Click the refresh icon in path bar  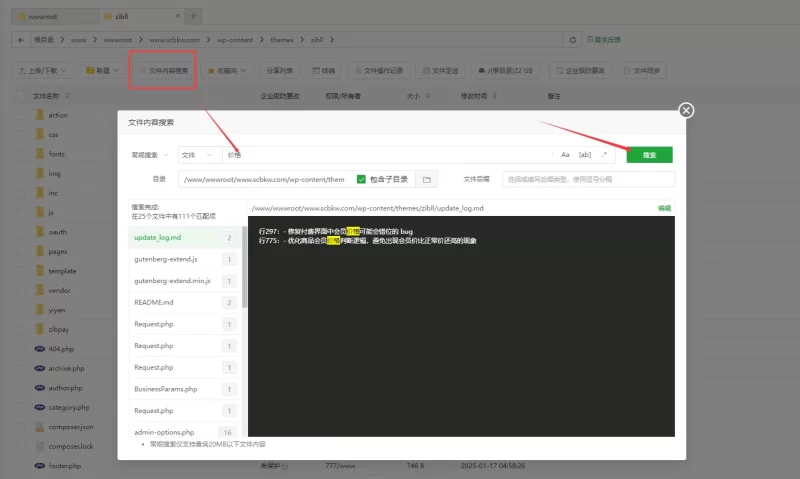click(572, 40)
